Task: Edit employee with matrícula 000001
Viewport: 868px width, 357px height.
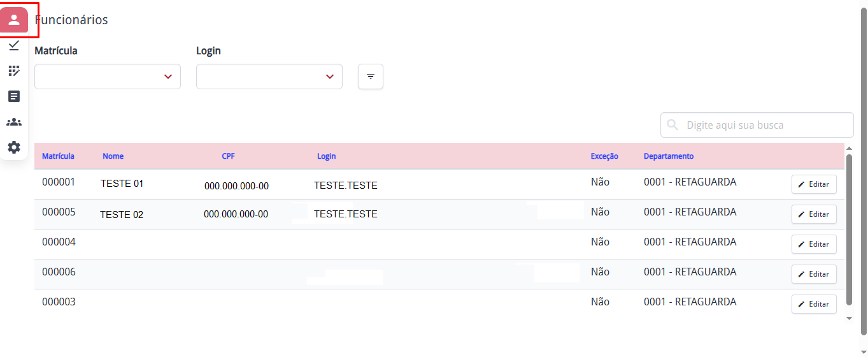Action: (814, 184)
